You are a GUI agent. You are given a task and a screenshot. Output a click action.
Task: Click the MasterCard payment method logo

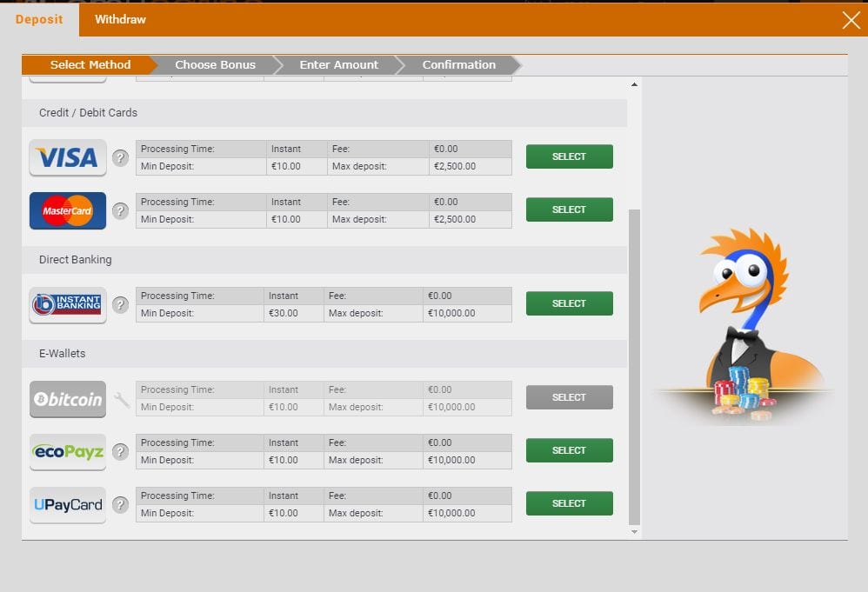pyautogui.click(x=67, y=210)
